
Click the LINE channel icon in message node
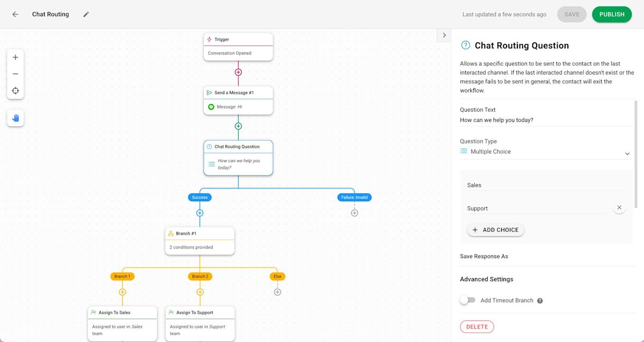[211, 107]
